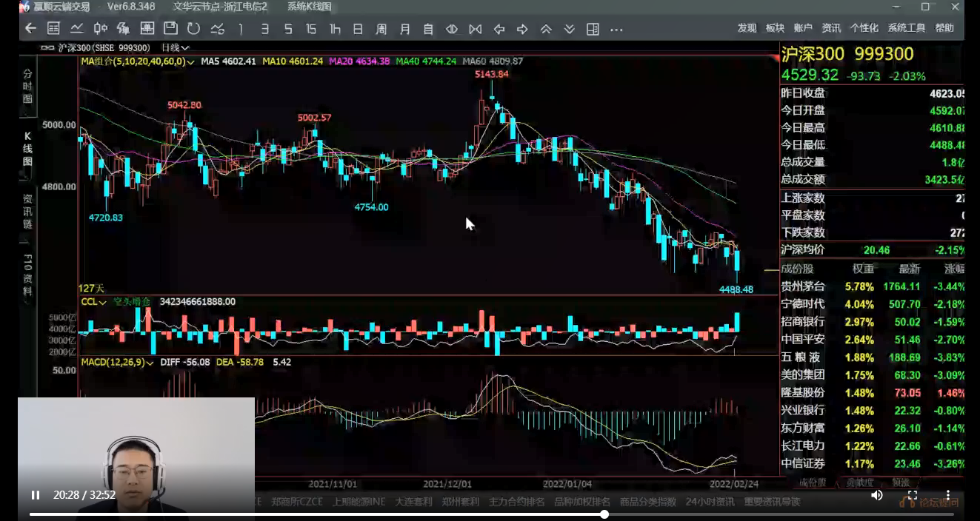
Task: Open the three-dot more options icon
Action: (616, 30)
